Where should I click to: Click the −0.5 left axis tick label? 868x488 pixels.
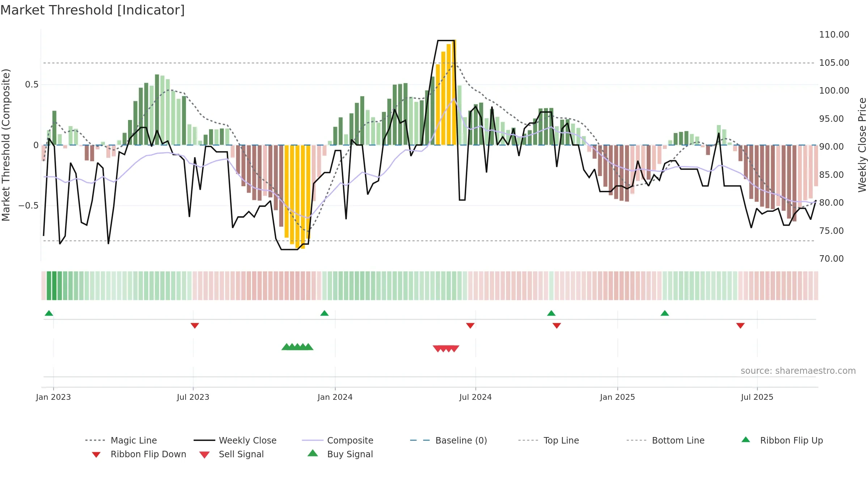click(29, 206)
